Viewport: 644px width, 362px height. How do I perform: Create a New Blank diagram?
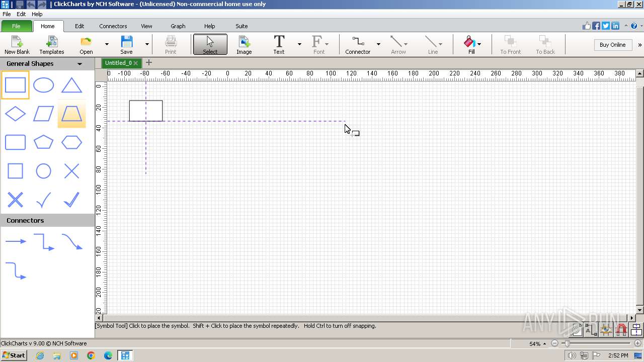coord(17,45)
